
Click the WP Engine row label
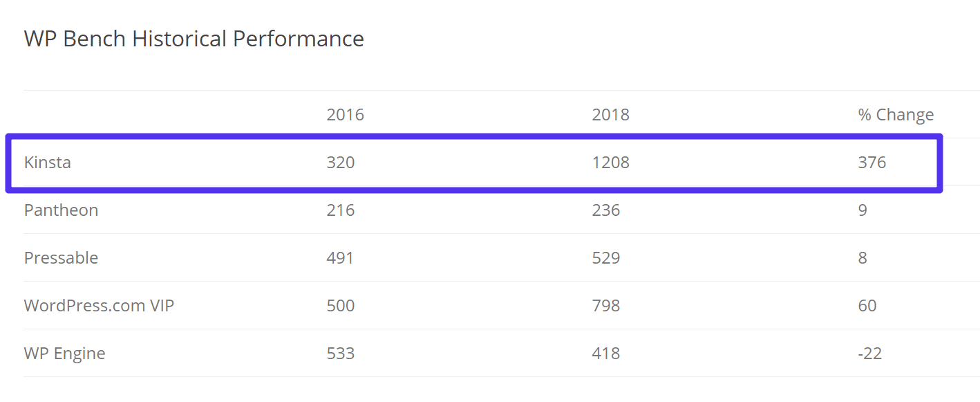click(x=64, y=354)
